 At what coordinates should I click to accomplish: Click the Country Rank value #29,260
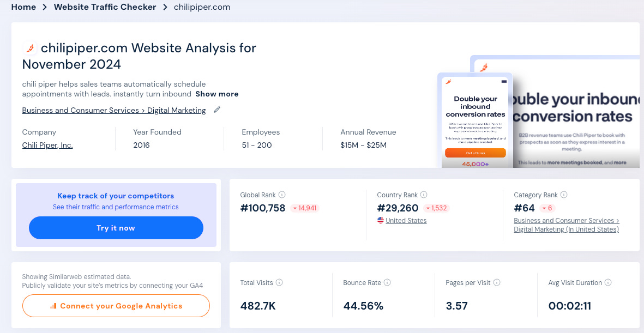(398, 208)
